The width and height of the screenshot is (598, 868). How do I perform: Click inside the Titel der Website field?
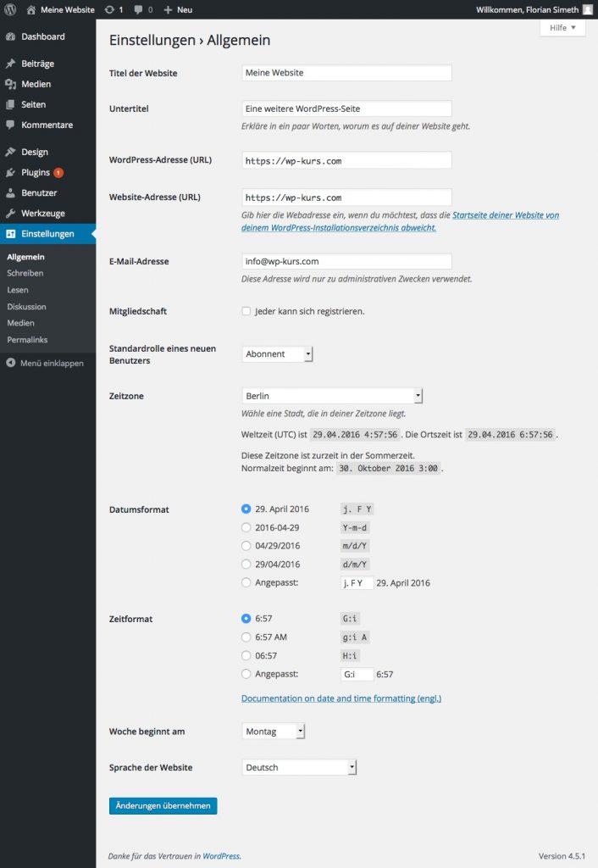tap(346, 73)
